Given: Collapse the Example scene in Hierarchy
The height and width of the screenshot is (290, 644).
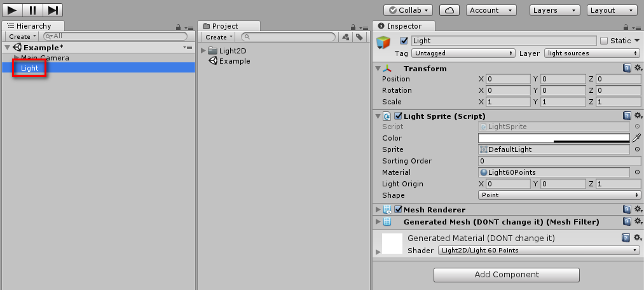Looking at the screenshot, I should click(x=7, y=48).
